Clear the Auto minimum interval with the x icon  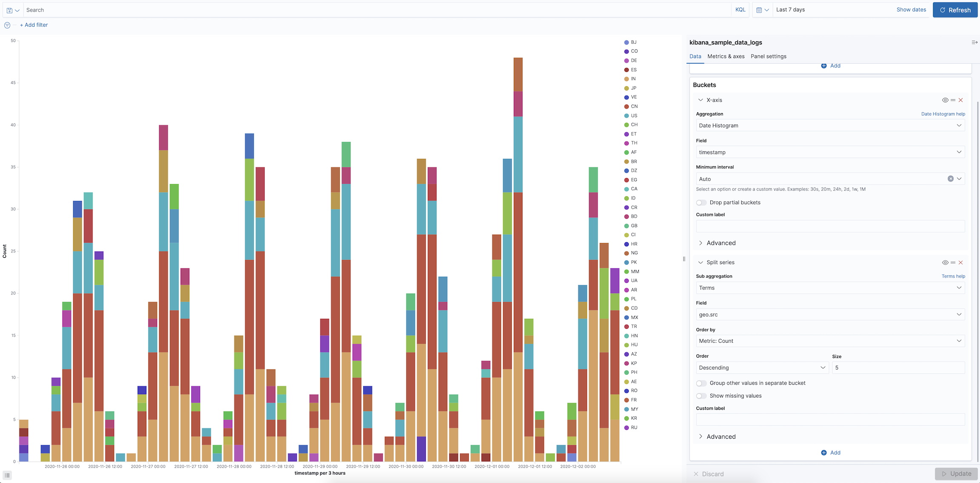coord(951,179)
